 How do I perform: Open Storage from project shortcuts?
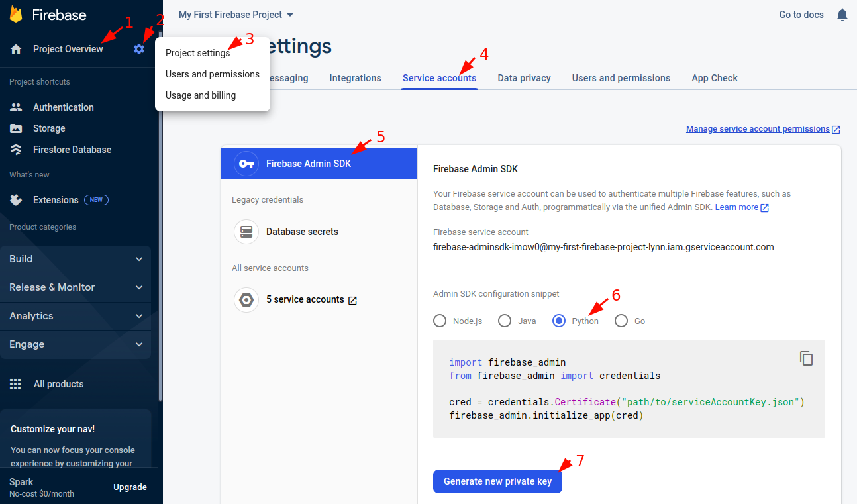pos(49,128)
